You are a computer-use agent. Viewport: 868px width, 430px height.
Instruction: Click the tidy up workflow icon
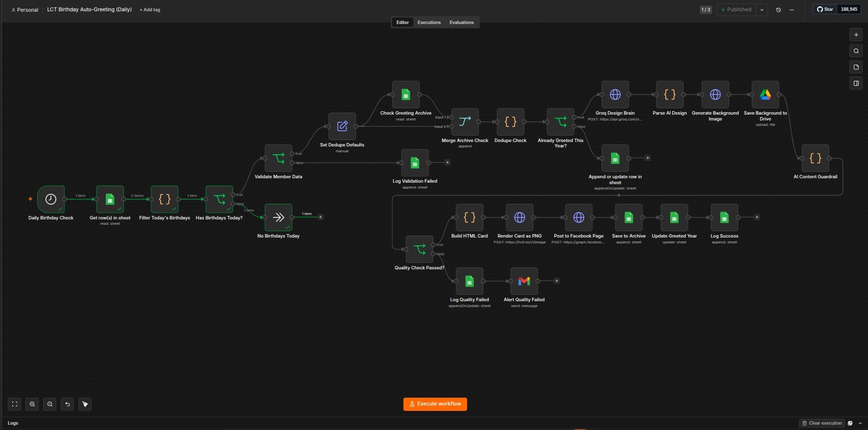pos(85,404)
